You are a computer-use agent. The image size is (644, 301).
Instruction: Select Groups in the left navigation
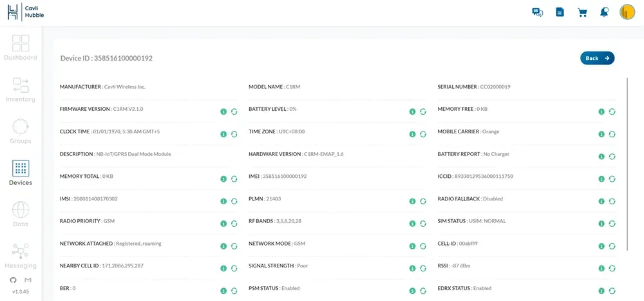21,131
